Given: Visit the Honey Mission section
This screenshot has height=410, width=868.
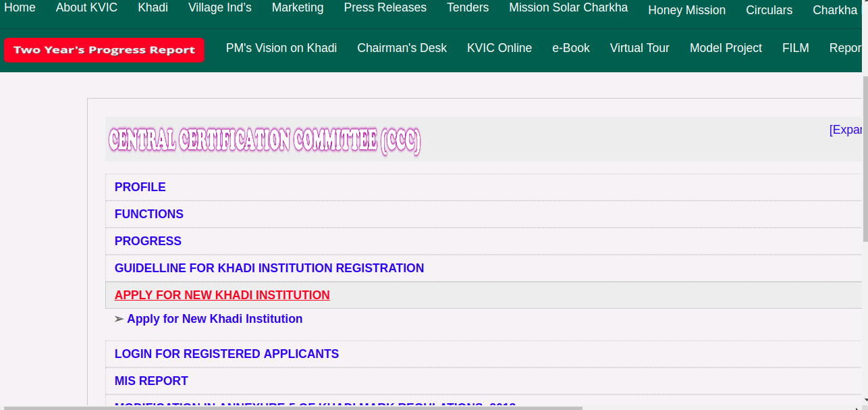Looking at the screenshot, I should click(x=686, y=11).
